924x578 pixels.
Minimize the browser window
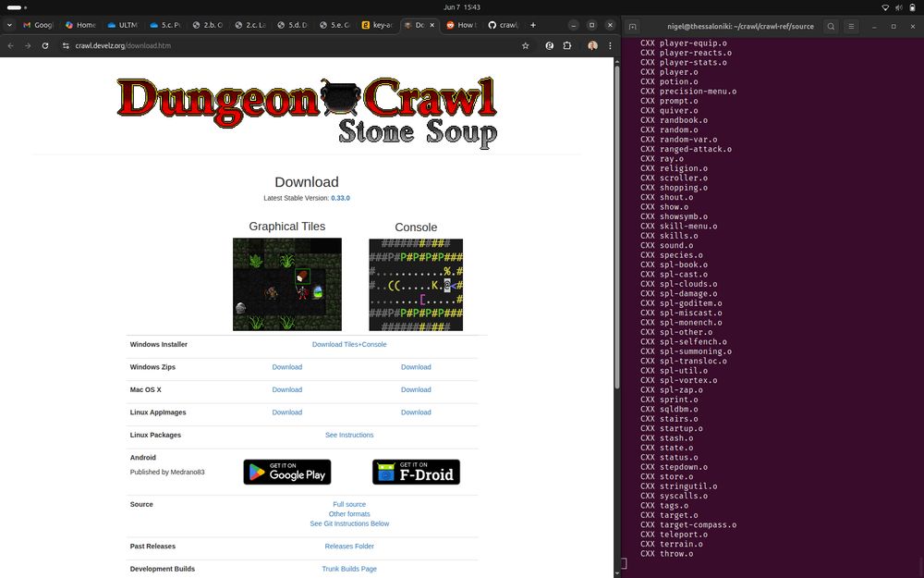tap(574, 25)
